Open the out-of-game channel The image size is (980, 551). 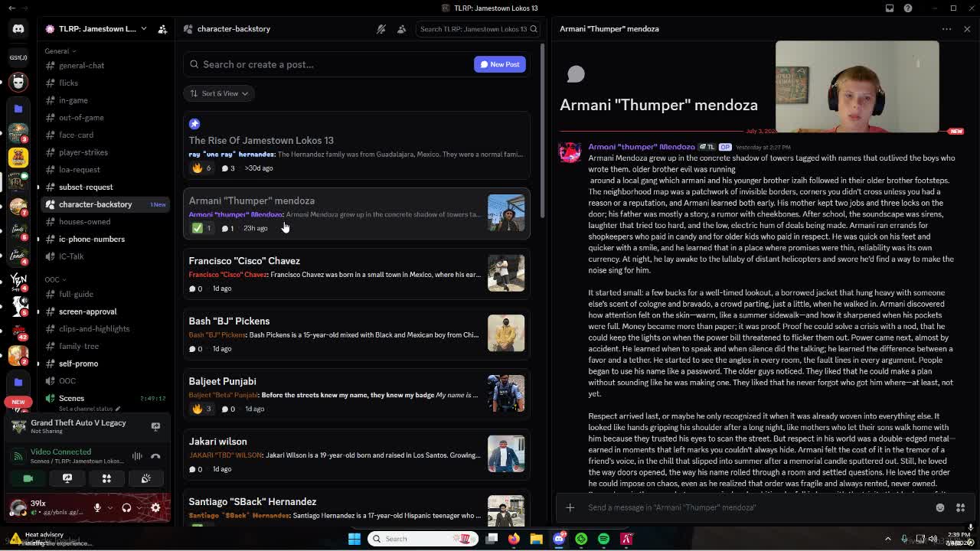point(106,118)
